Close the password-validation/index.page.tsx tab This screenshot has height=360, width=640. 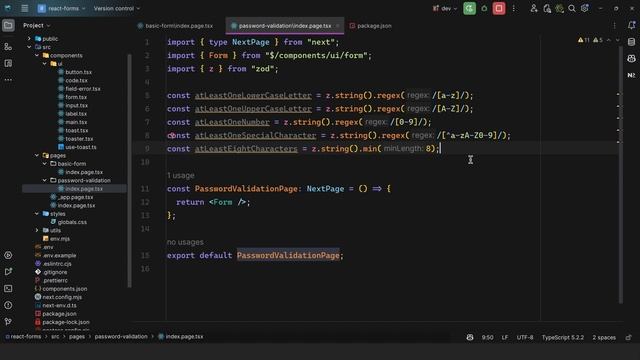tap(338, 26)
